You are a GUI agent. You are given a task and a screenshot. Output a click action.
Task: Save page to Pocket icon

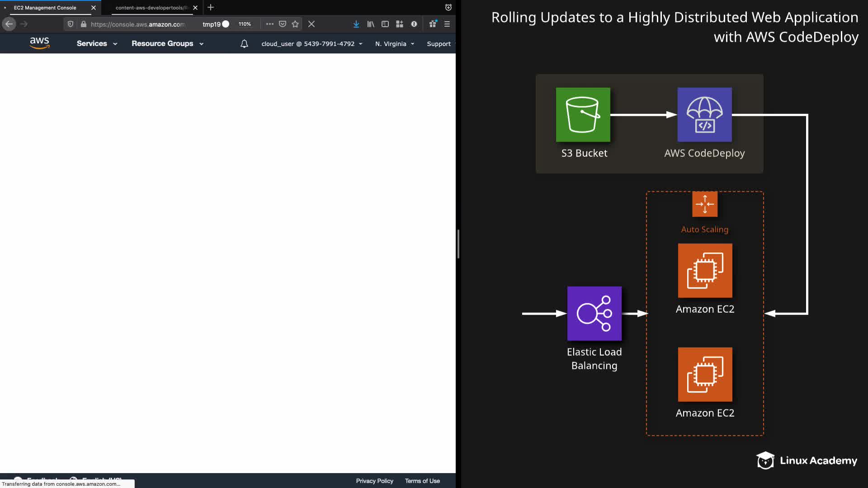[x=283, y=24]
